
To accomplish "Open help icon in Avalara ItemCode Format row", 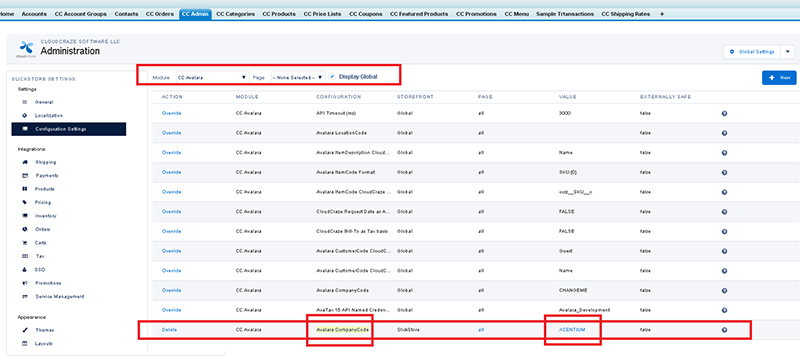I will [x=724, y=172].
